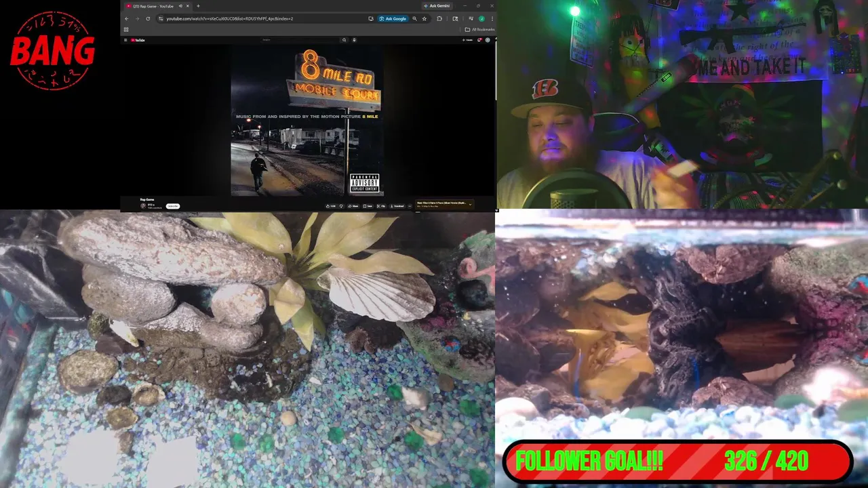
Task: Close the Rap Game YouTube tab
Action: point(188,6)
